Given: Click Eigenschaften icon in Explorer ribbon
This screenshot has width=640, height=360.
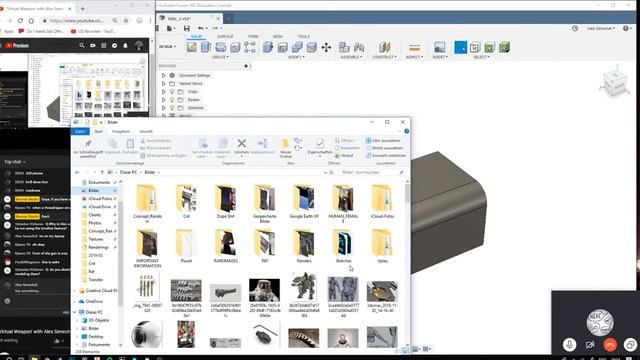Looking at the screenshot, I should pos(320,143).
